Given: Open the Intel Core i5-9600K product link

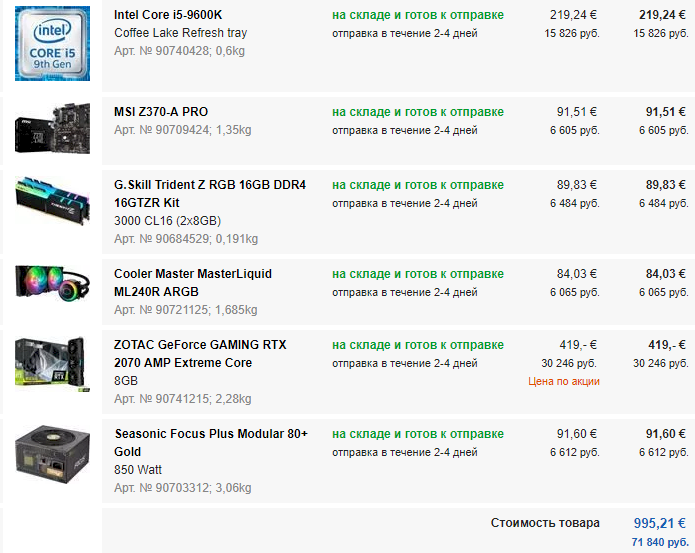Looking at the screenshot, I should point(166,16).
